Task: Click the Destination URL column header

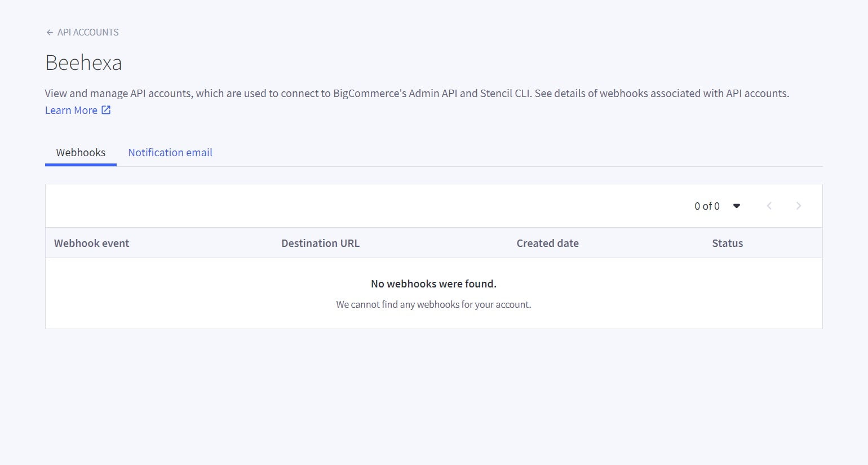Action: [320, 243]
